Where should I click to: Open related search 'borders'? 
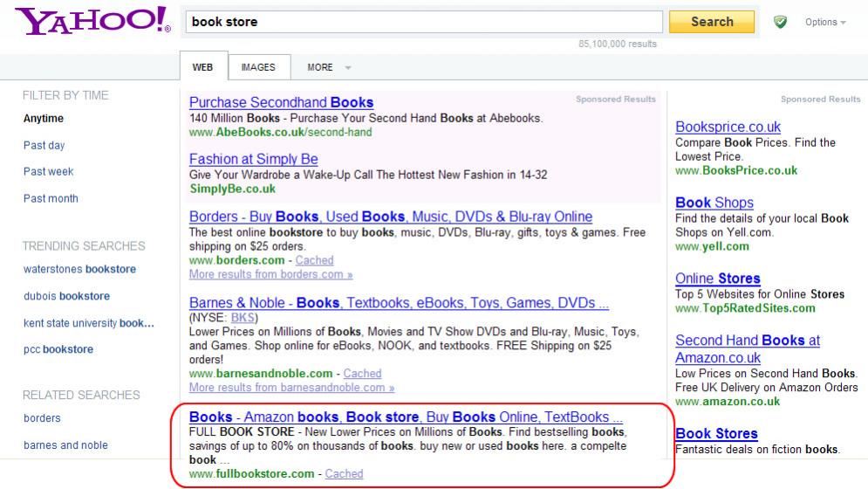(42, 418)
